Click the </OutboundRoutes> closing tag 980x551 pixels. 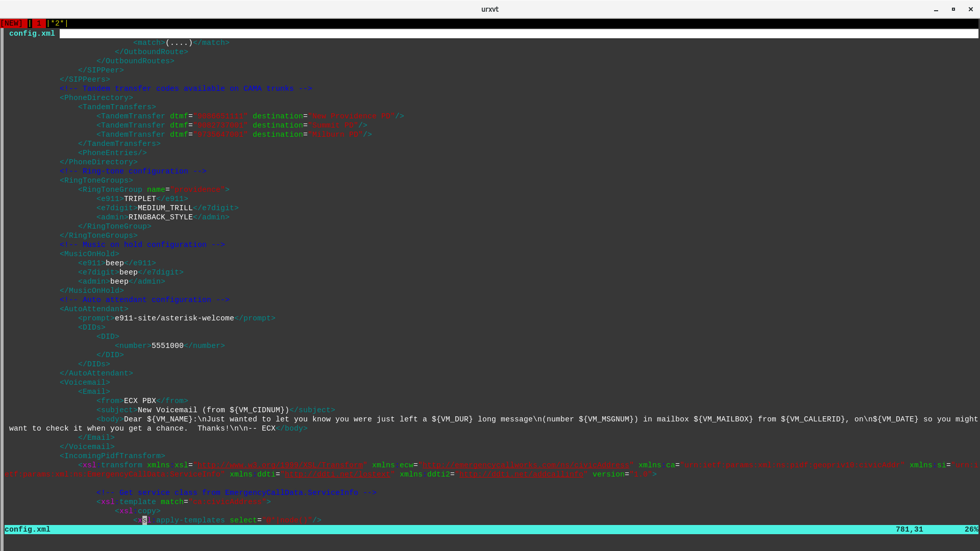pos(135,61)
